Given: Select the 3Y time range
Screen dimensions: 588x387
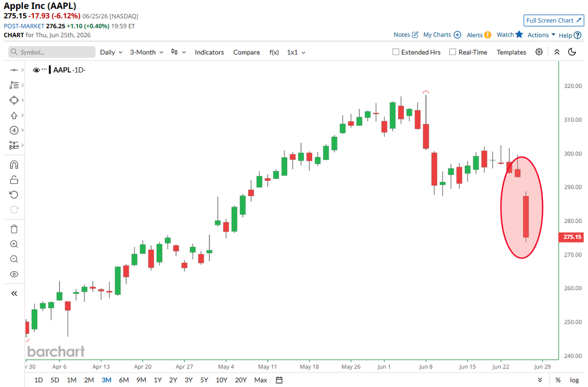Looking at the screenshot, I should point(189,380).
